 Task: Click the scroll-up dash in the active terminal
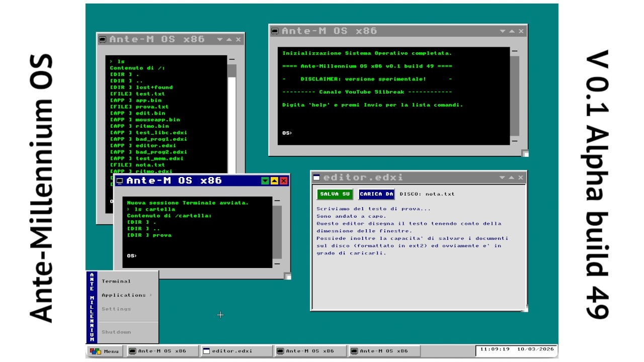coord(277,201)
